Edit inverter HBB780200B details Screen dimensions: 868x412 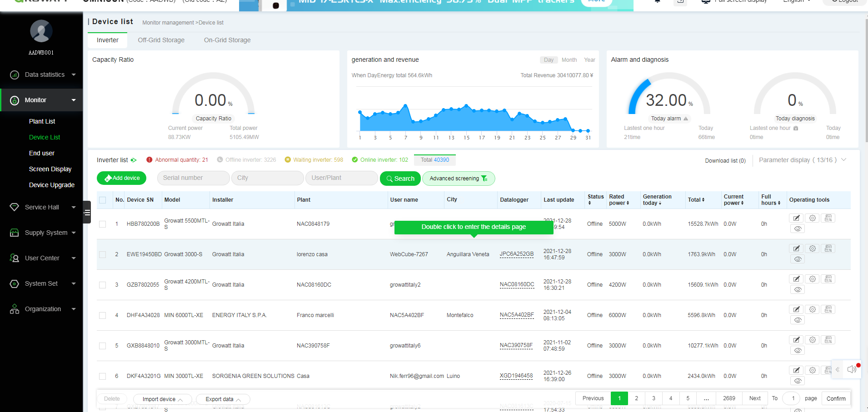[796, 218]
